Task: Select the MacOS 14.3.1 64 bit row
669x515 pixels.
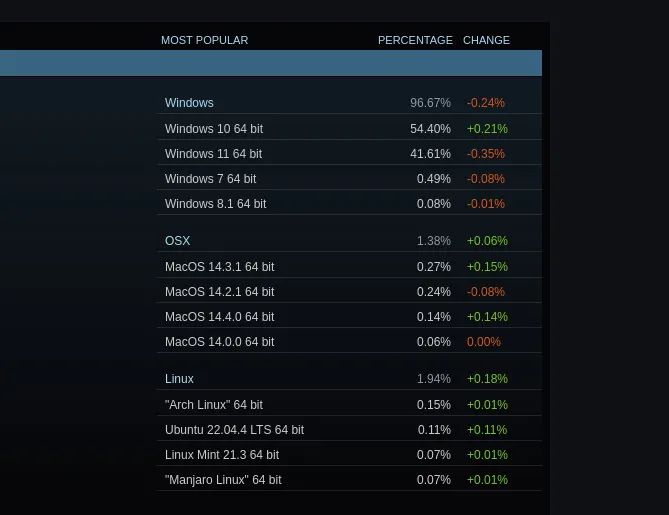Action: (x=349, y=267)
